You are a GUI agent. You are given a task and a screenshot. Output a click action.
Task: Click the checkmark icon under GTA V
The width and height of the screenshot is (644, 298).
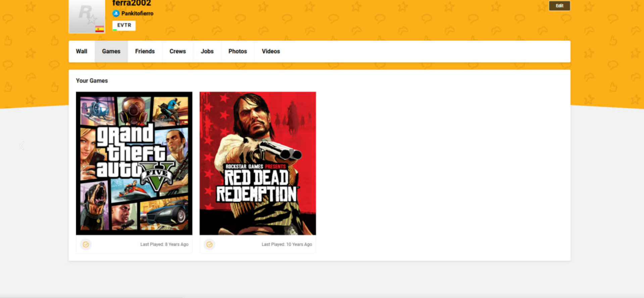pyautogui.click(x=86, y=244)
